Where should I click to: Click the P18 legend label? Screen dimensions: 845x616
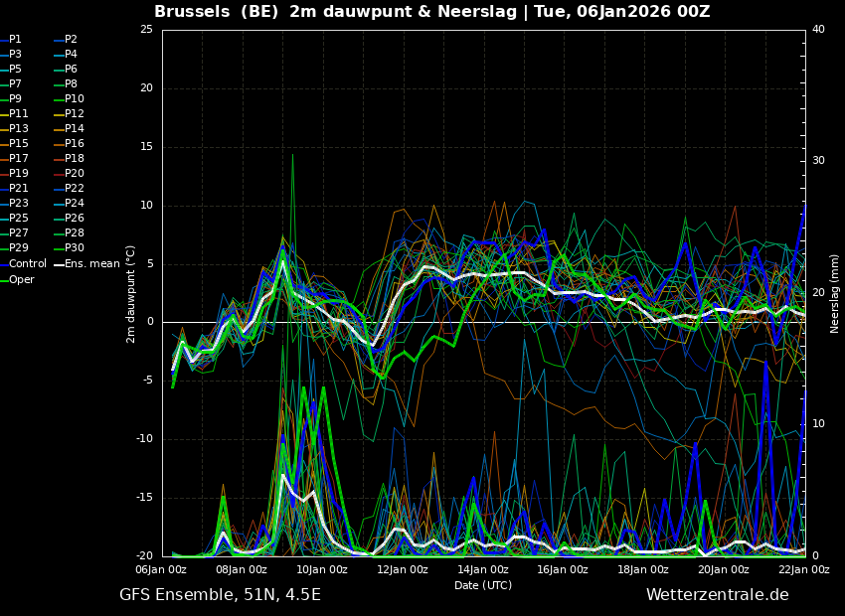pos(75,158)
